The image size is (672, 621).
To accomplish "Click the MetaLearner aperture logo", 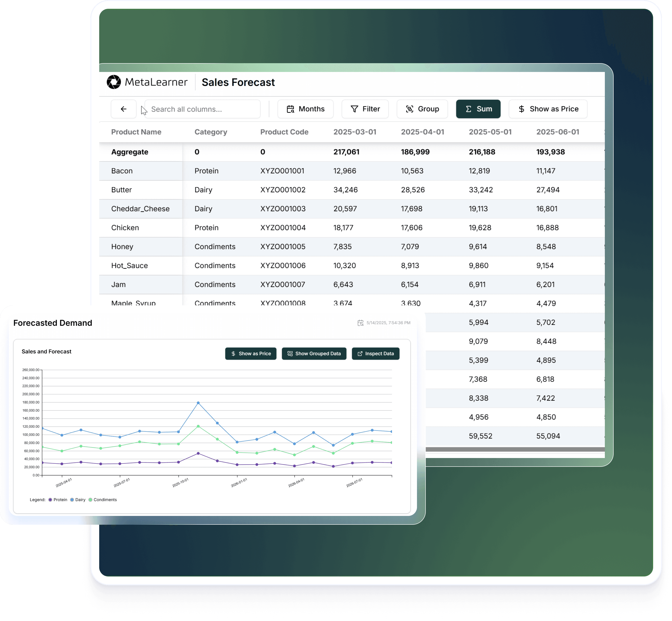I will [114, 82].
